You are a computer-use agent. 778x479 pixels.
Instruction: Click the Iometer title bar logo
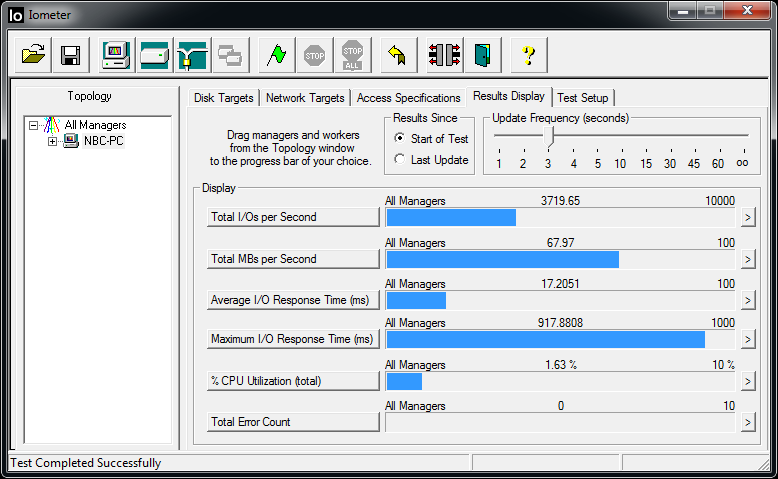click(x=16, y=15)
